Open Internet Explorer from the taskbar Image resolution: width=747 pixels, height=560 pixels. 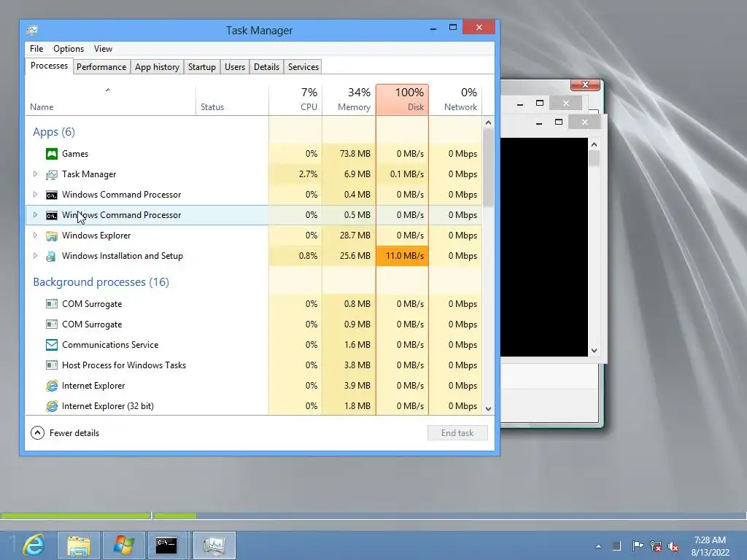(34, 545)
